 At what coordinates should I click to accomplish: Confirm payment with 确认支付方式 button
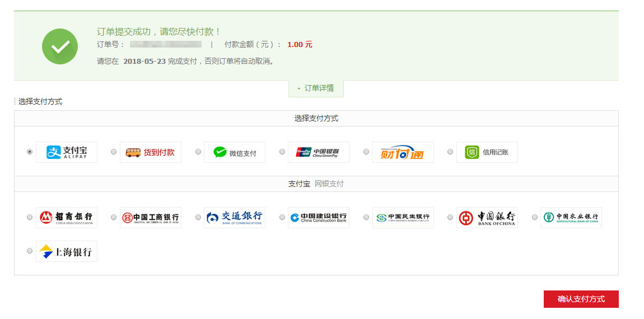[581, 299]
